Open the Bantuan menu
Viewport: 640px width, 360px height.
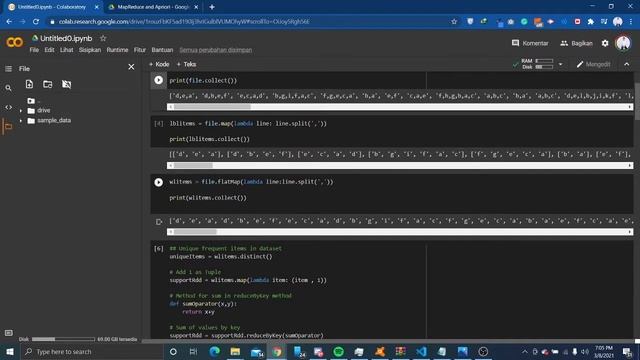point(162,50)
